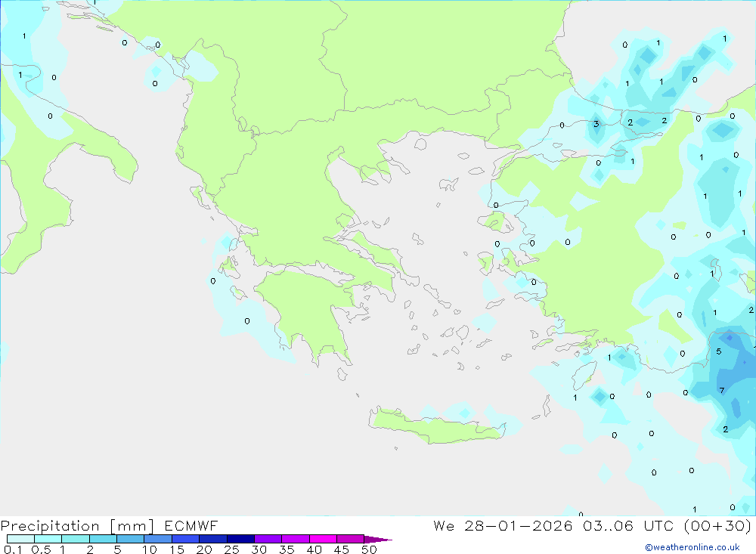
Task: Click the 20–25 mm legend color swatch
Action: [x=212, y=539]
